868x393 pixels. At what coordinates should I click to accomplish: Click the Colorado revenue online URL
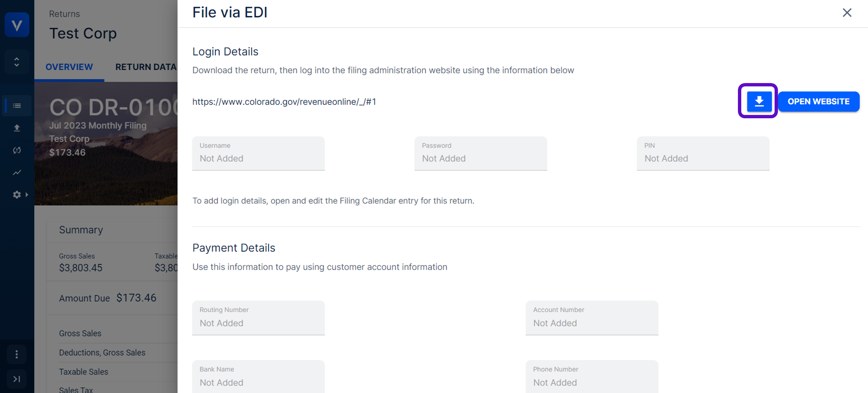[x=284, y=102]
